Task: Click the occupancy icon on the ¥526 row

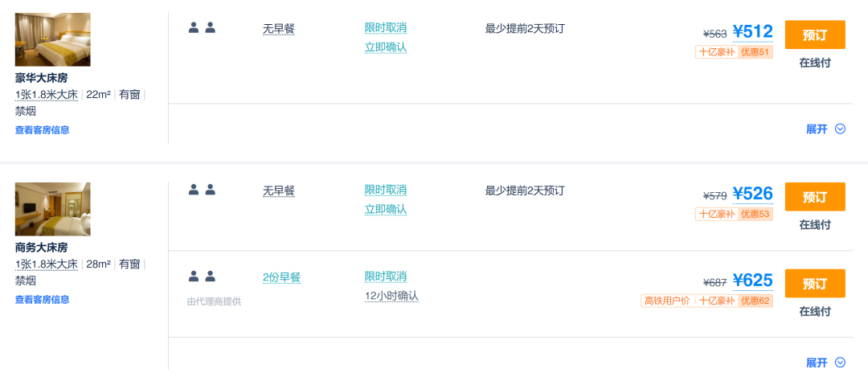Action: 202,190
